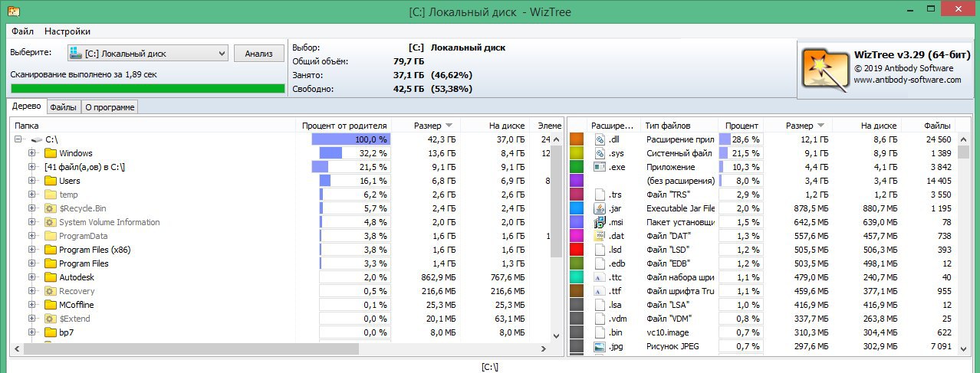The height and width of the screenshot is (373, 980).
Task: Click the .edb file type icon
Action: (600, 263)
